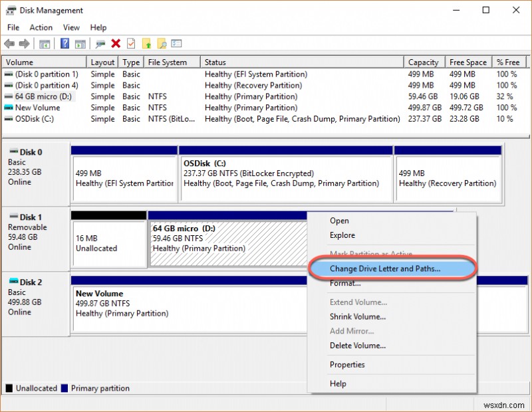This screenshot has width=532, height=412.
Task: Click the Show/Hide Action Pane toolbar icon
Action: 80,44
